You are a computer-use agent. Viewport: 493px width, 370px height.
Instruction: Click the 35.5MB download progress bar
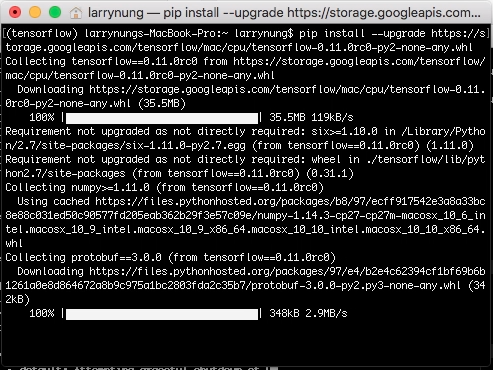162,118
